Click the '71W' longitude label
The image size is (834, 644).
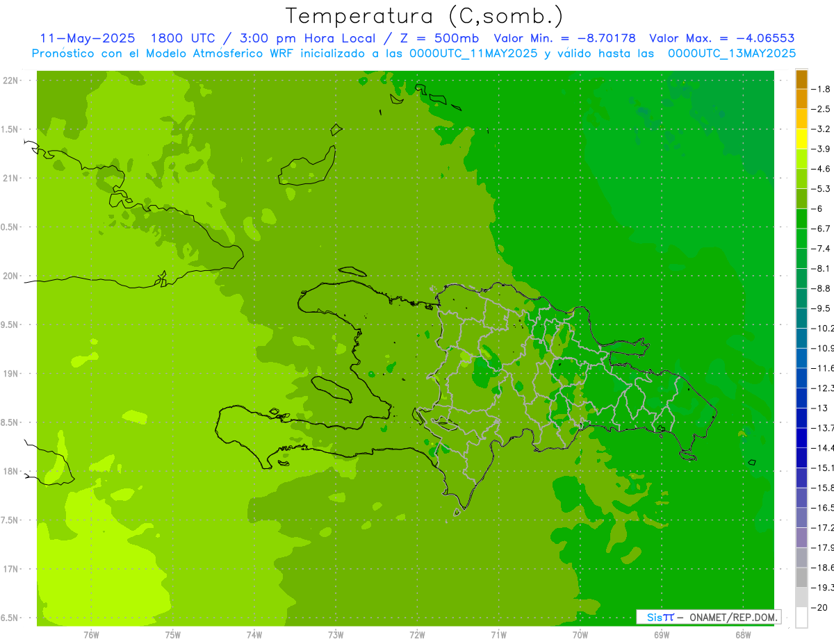[498, 635]
